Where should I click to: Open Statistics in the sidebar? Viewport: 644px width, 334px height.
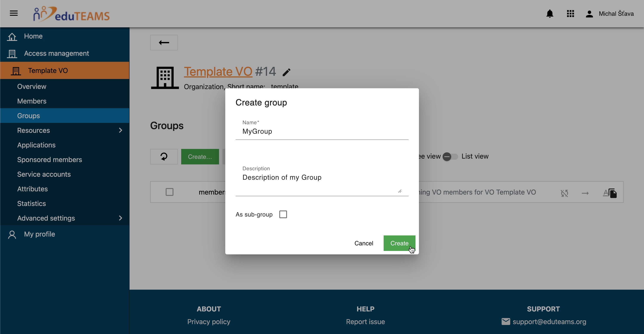coord(65,204)
